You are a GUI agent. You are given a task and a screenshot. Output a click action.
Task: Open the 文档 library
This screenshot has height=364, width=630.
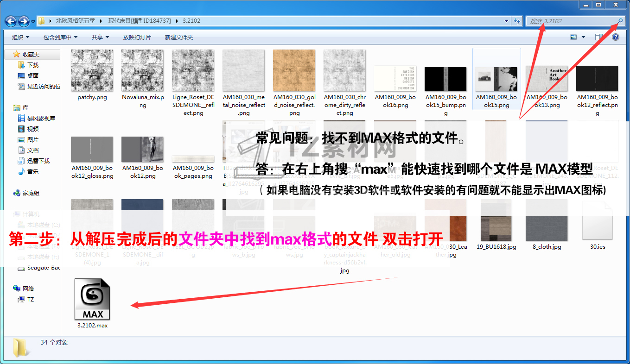click(x=32, y=151)
